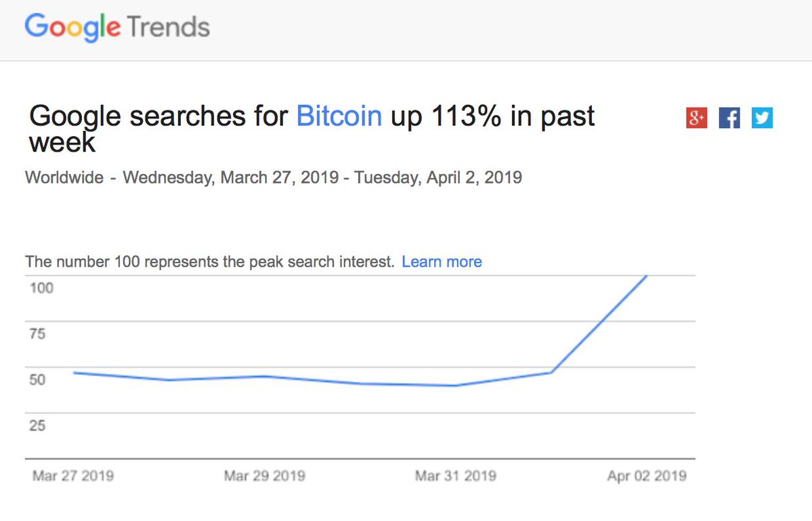Click the 25 label on the y-axis

[x=37, y=426]
